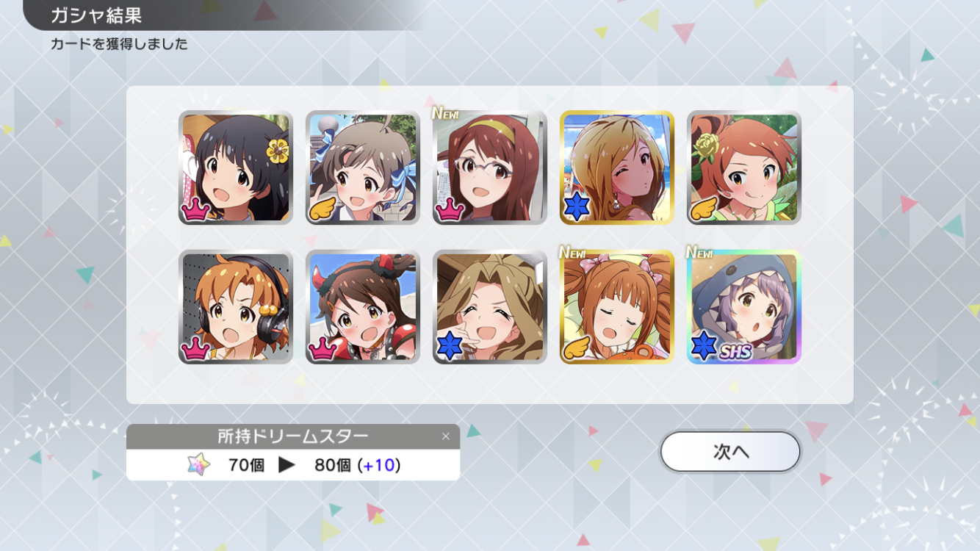Close the 所持ドリームスター info popup
Image resolution: width=980 pixels, height=551 pixels.
click(445, 436)
